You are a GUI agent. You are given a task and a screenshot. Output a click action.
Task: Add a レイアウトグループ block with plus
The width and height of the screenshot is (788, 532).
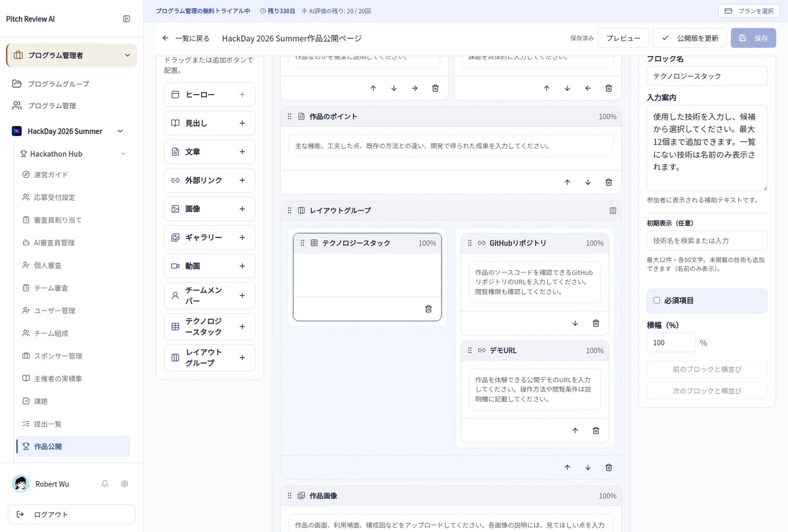pyautogui.click(x=242, y=358)
